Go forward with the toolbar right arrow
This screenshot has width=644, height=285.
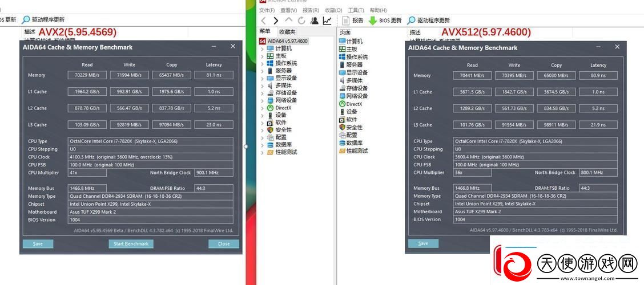tap(276, 21)
